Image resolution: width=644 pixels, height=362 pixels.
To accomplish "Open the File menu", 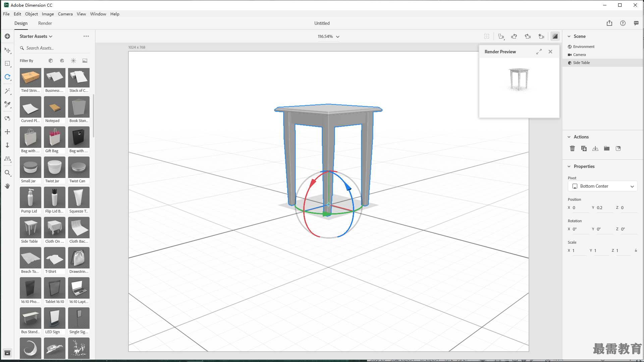I will [x=6, y=14].
